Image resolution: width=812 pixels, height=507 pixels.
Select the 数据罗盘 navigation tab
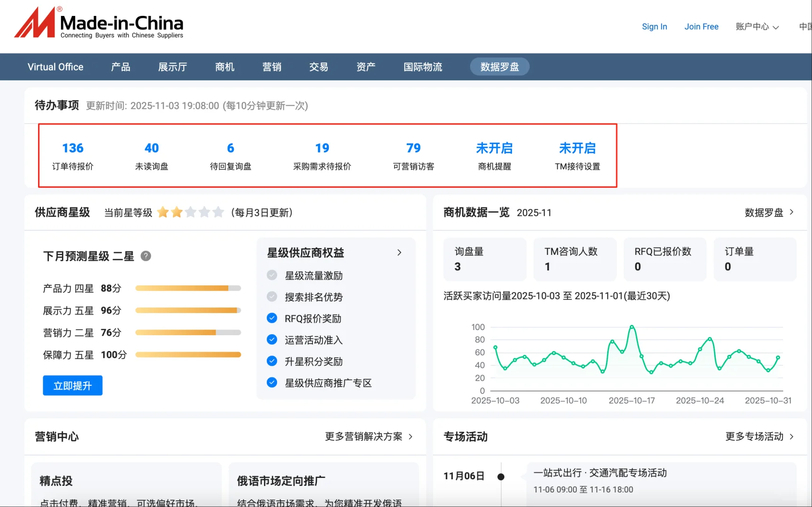[x=499, y=67]
